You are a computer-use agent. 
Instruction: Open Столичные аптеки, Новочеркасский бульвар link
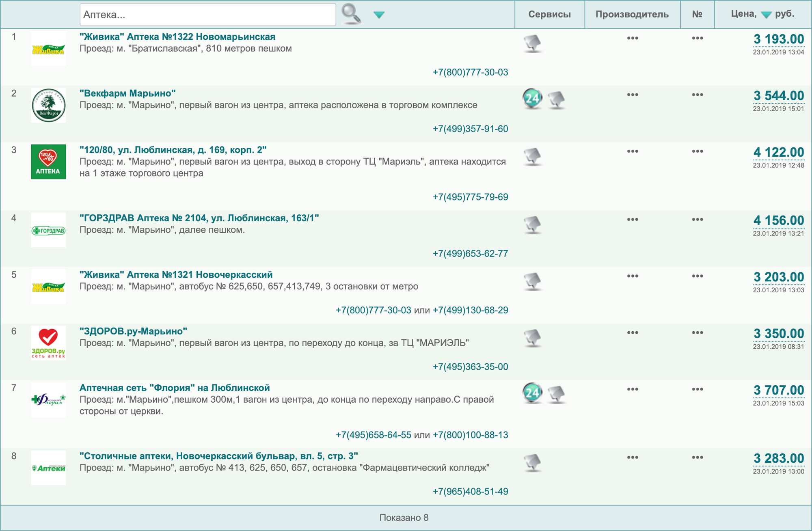(219, 456)
